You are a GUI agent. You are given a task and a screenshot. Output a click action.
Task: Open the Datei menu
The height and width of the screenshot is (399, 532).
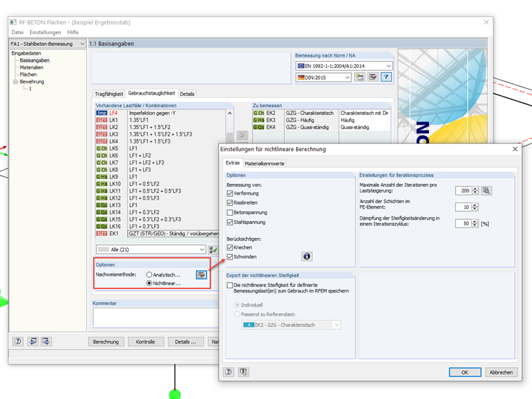[x=17, y=32]
